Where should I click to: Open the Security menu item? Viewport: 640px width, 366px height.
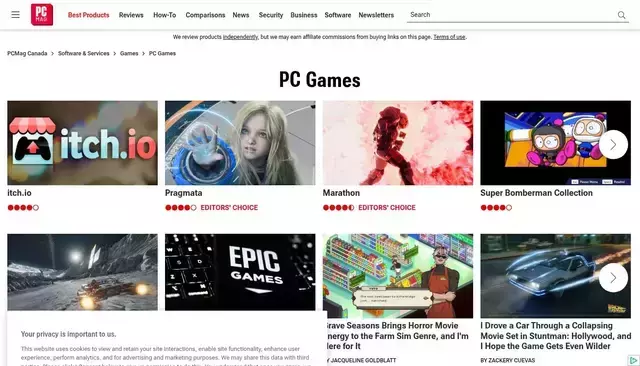[271, 15]
